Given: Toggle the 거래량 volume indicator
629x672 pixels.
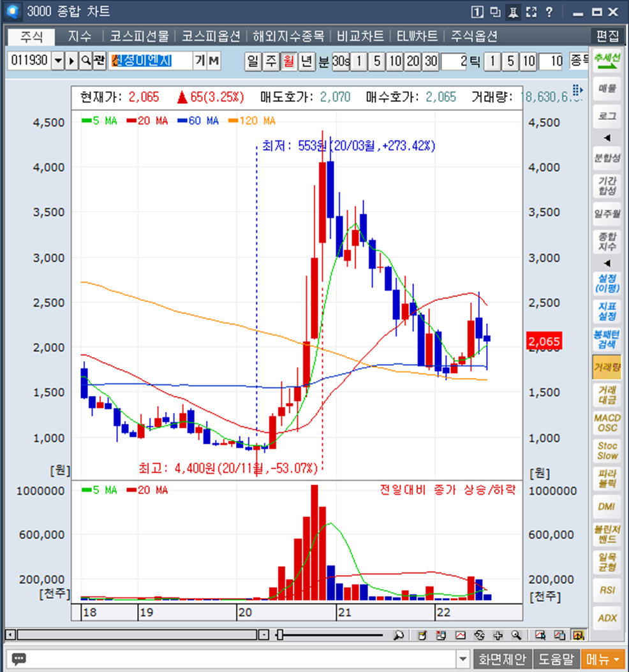Looking at the screenshot, I should coord(607,367).
